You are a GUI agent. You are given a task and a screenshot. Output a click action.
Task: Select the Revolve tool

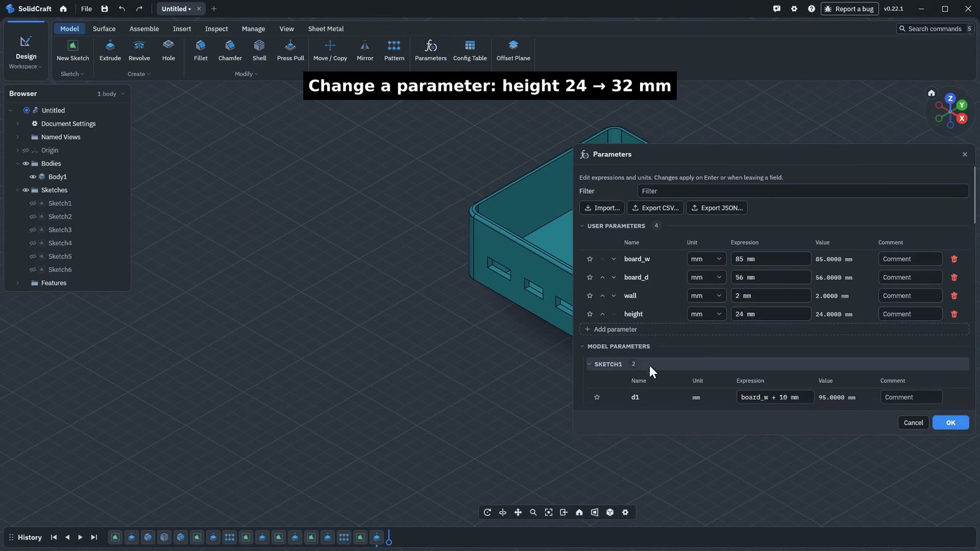pos(139,51)
